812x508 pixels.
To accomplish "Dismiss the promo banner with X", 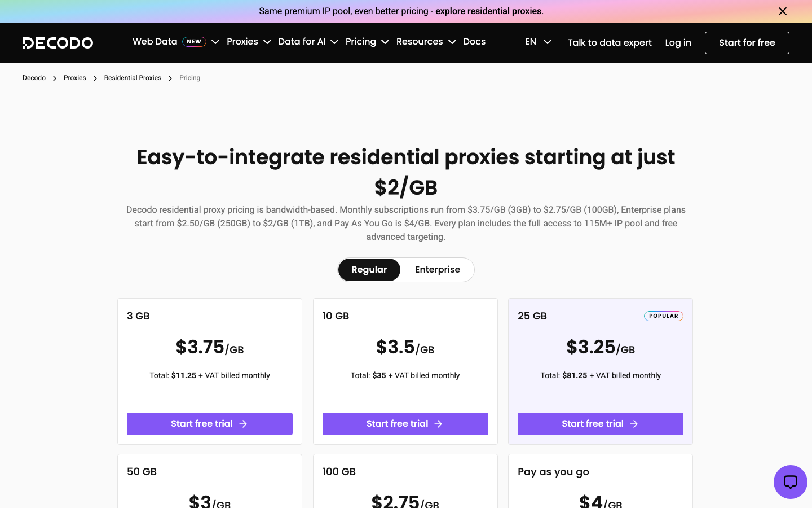I will click(782, 11).
